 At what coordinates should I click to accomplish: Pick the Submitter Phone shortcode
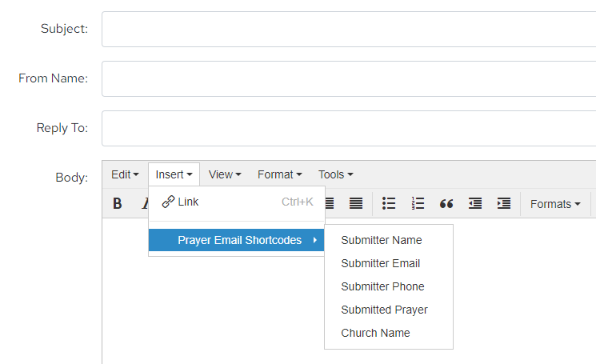[382, 286]
